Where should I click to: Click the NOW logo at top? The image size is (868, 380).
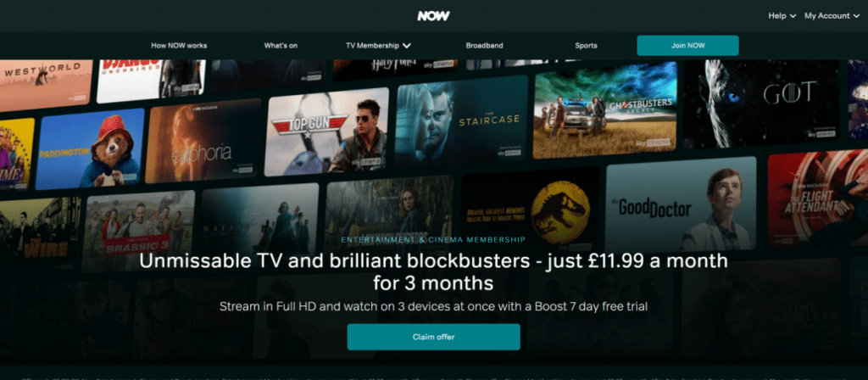(433, 16)
